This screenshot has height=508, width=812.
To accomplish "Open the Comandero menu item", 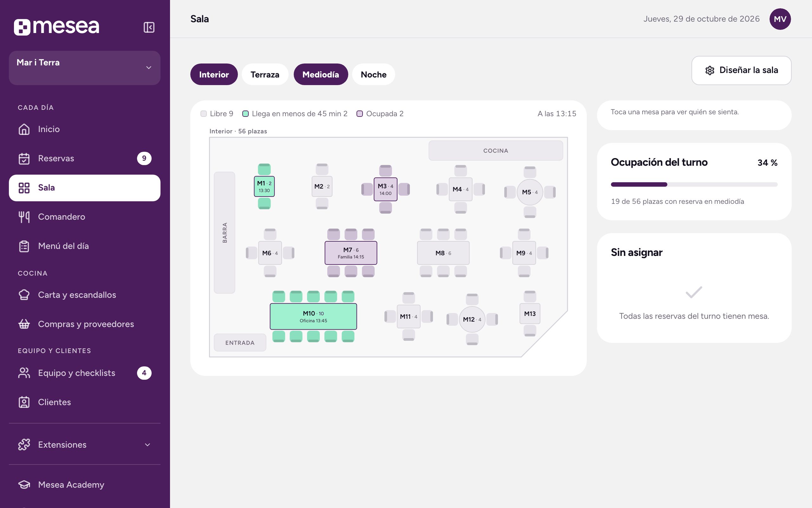I will click(85, 217).
